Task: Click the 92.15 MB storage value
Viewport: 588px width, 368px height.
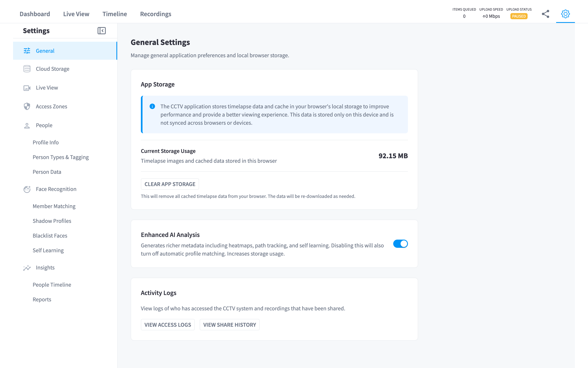Action: coord(393,156)
